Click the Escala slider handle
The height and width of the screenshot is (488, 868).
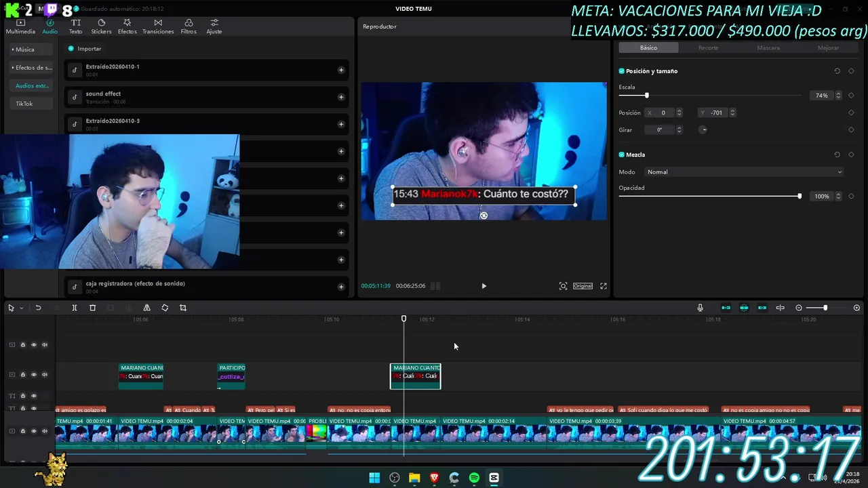(646, 96)
